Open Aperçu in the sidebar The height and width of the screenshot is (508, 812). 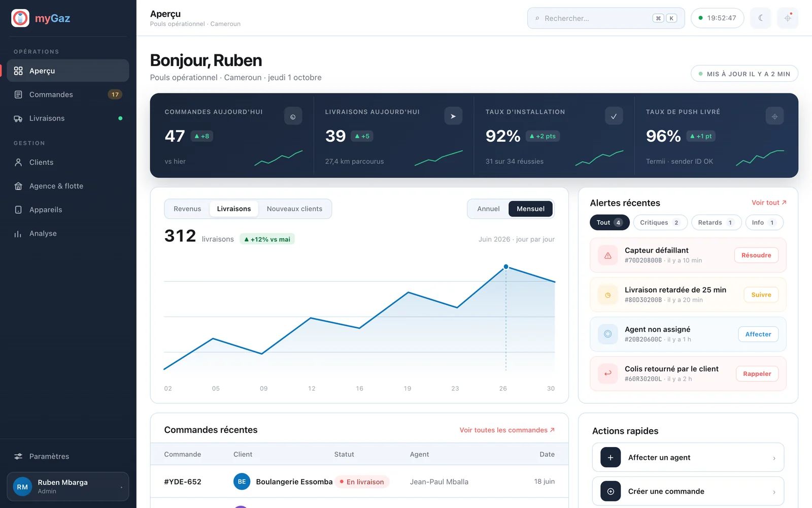click(68, 71)
